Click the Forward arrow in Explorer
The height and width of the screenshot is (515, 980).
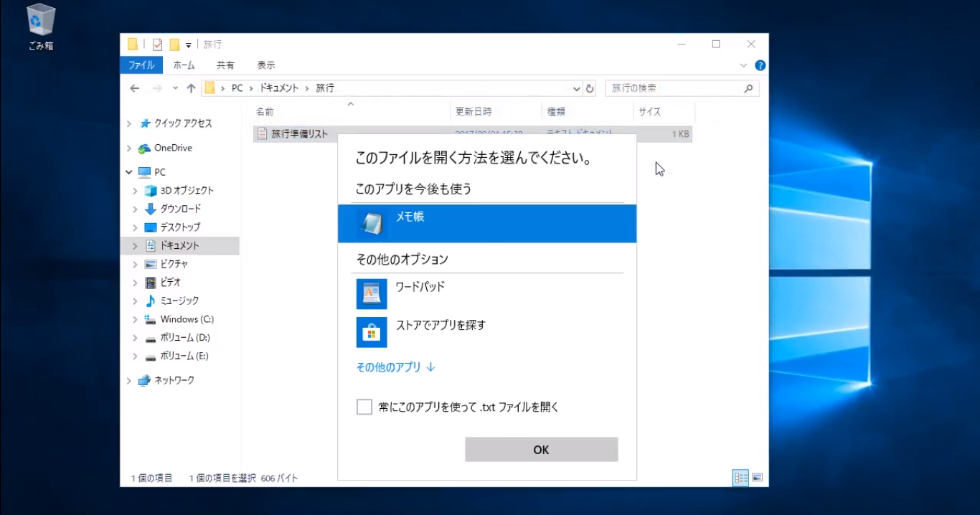(156, 88)
